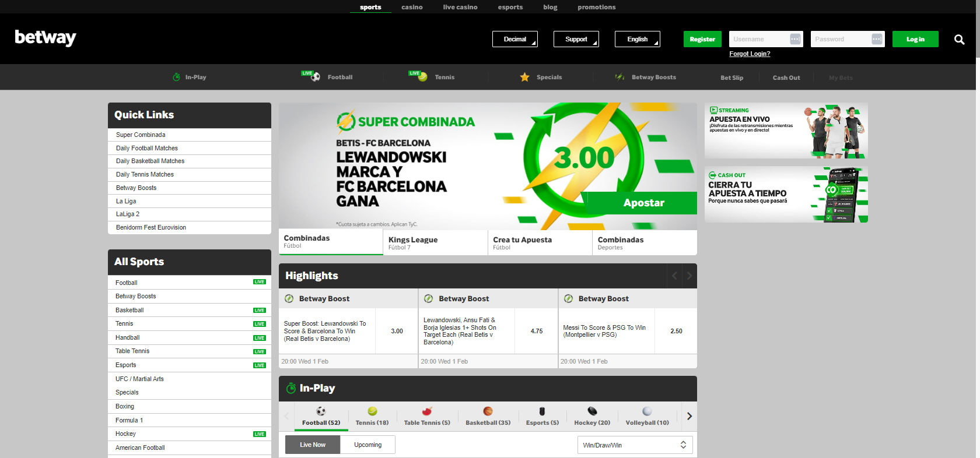The height and width of the screenshot is (458, 980).
Task: Open the Win/Draw/Win market dropdown
Action: (x=635, y=445)
